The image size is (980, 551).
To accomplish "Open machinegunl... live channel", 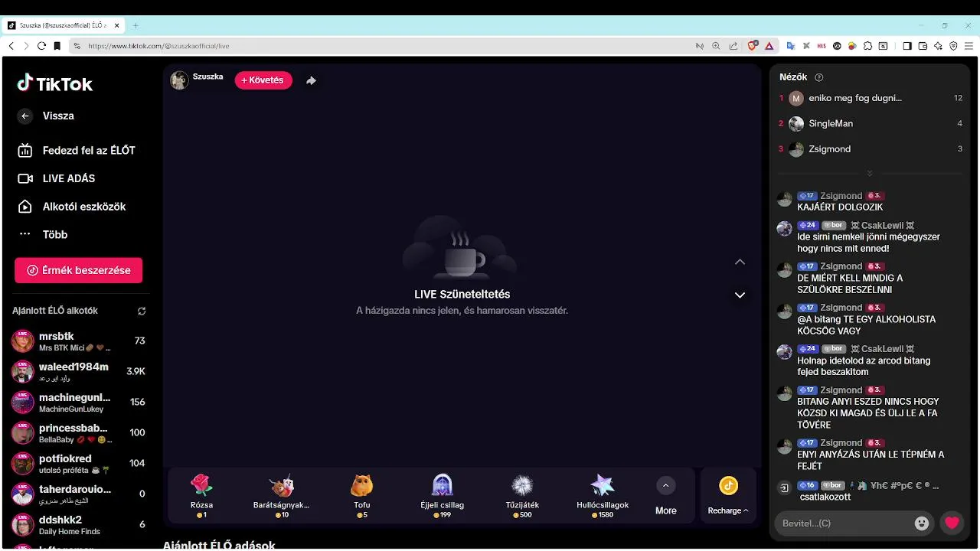I will [78, 403].
